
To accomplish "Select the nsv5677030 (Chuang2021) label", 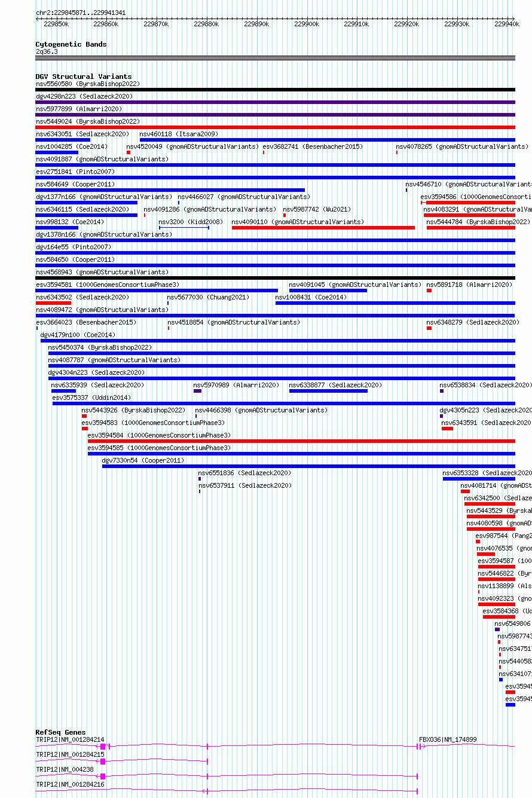I will point(208,297).
